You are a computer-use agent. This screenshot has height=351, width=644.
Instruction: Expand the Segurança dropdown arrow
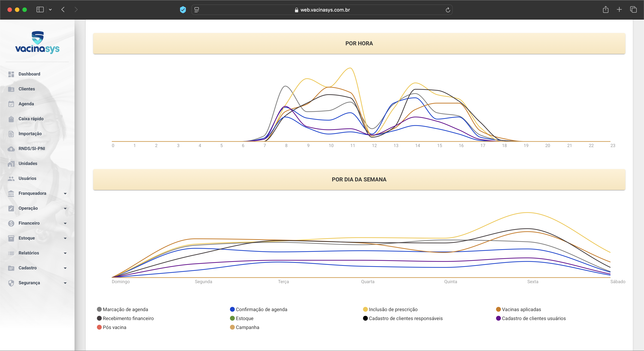coord(65,283)
